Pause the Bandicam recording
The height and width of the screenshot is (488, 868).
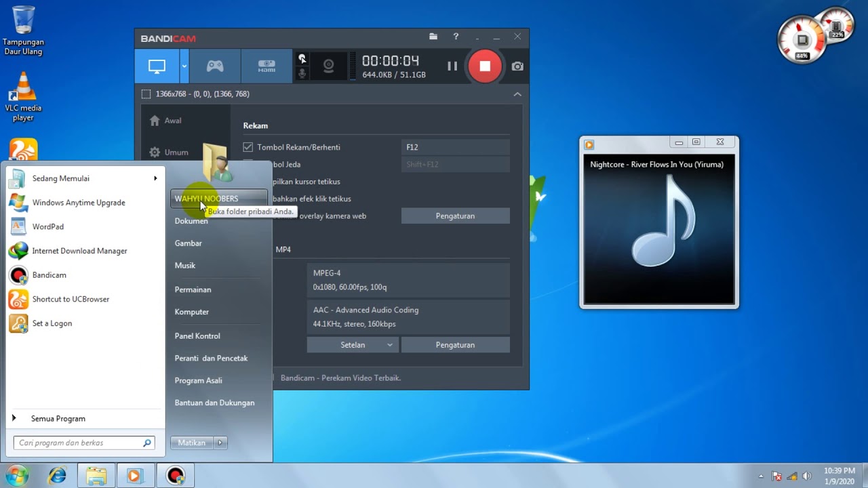click(x=452, y=66)
